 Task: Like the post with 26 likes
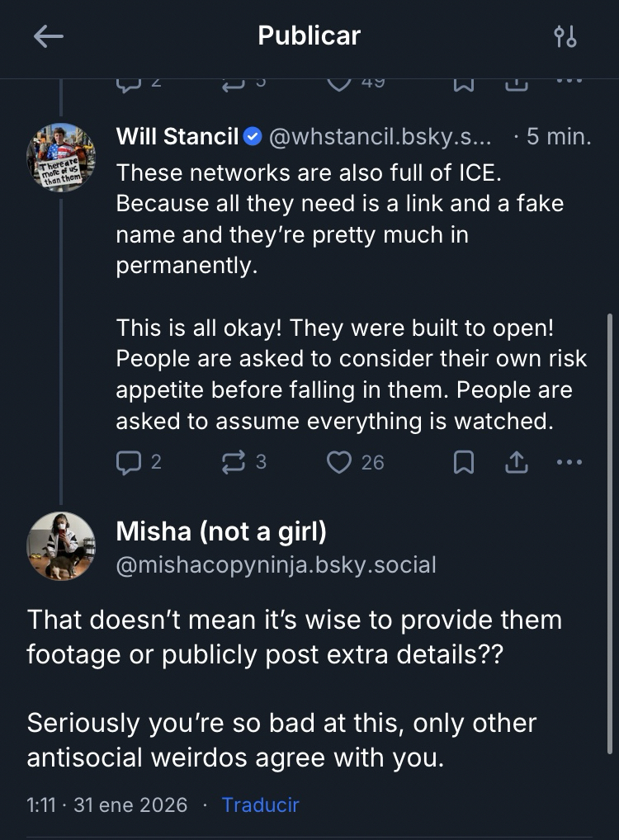point(340,463)
